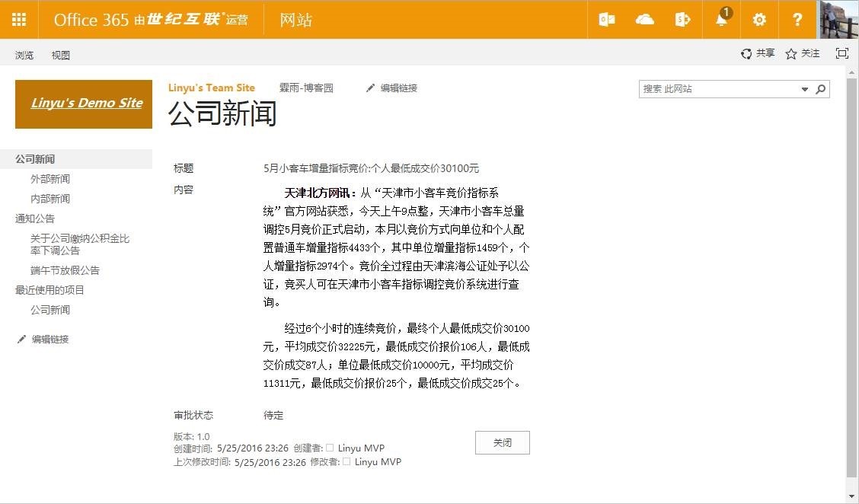Click 编辑链接 in the left navigation
This screenshot has width=859, height=504.
click(x=50, y=339)
